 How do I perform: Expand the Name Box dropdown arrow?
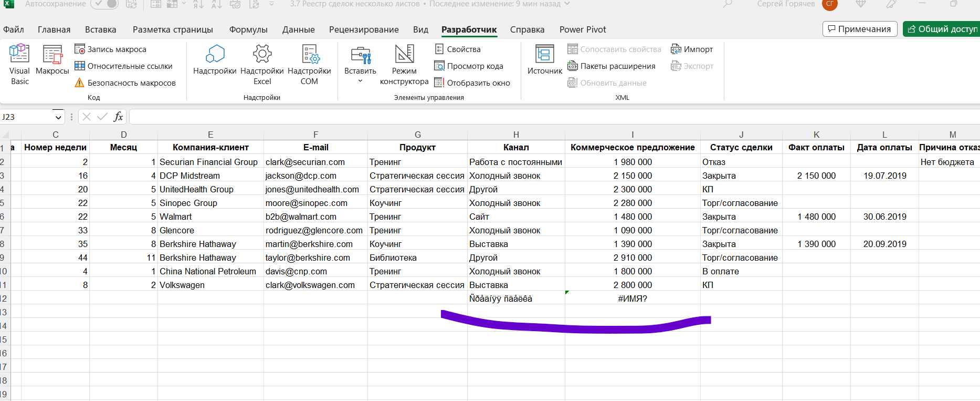click(58, 117)
